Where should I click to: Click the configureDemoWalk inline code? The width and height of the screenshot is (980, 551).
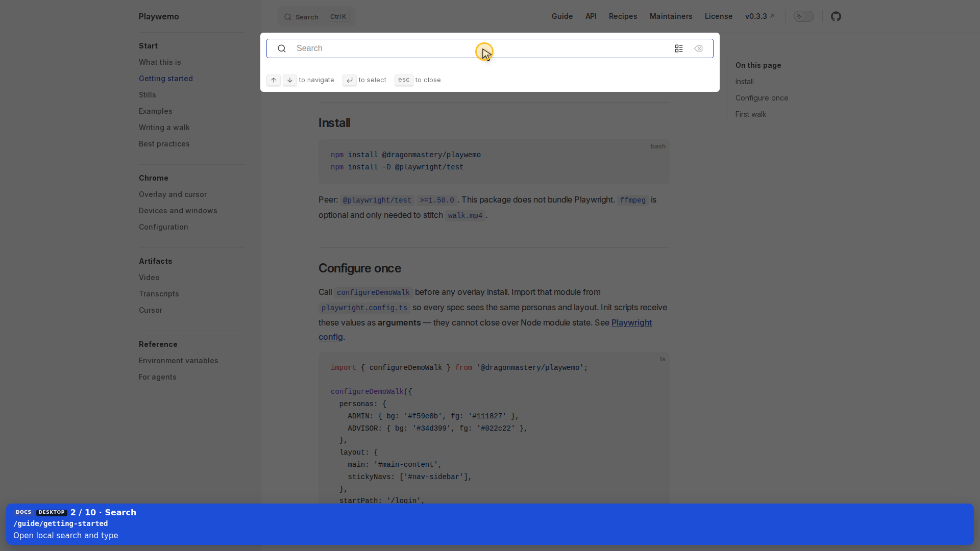[373, 293]
